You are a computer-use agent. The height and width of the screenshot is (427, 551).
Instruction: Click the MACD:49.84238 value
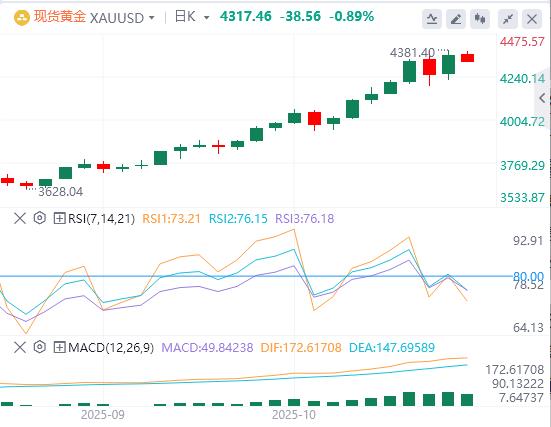[x=207, y=348]
